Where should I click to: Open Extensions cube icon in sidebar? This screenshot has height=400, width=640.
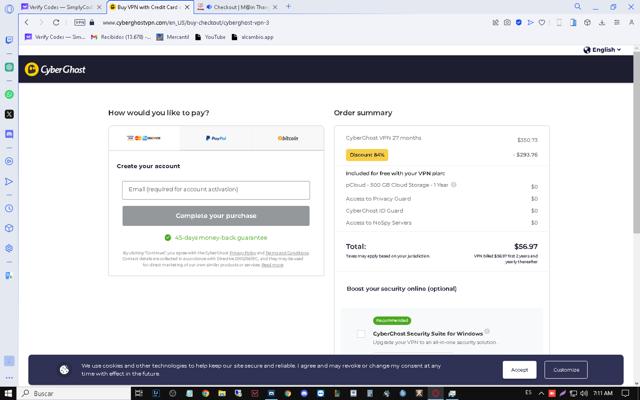click(x=9, y=228)
